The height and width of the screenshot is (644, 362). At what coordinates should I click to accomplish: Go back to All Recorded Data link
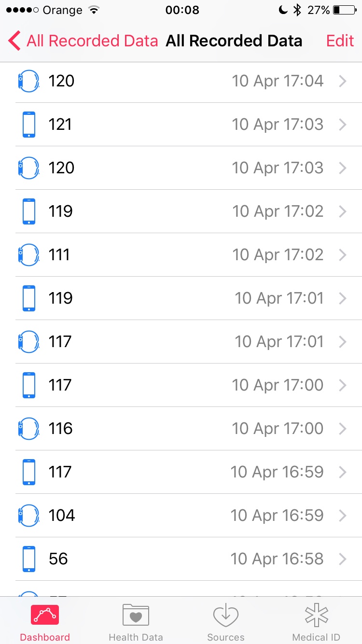tap(92, 41)
